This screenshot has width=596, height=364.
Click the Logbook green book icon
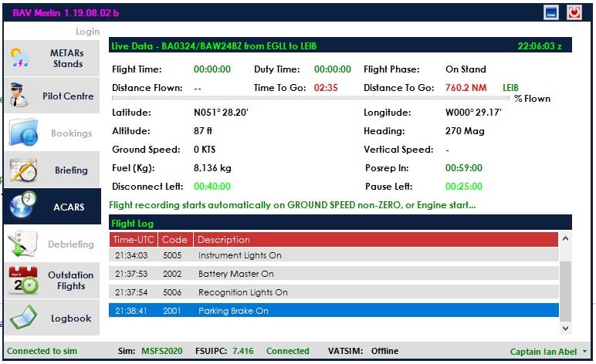pyautogui.click(x=23, y=317)
